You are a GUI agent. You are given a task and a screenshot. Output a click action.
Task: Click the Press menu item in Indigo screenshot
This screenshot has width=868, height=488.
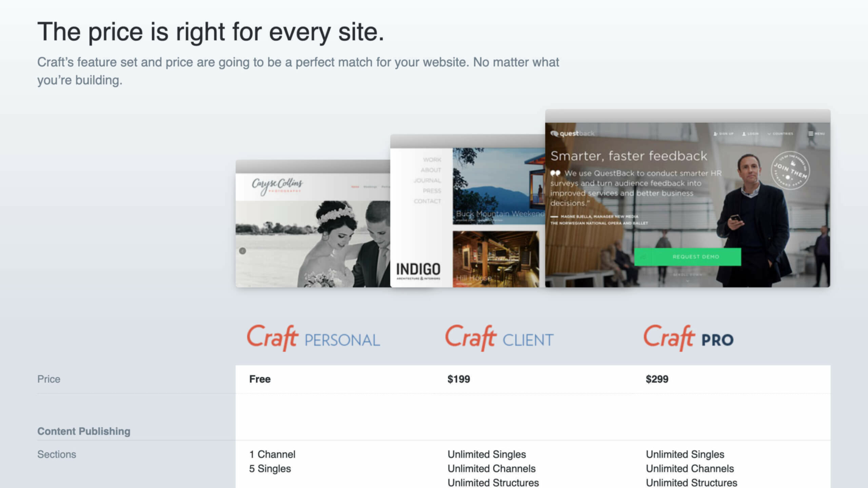432,191
